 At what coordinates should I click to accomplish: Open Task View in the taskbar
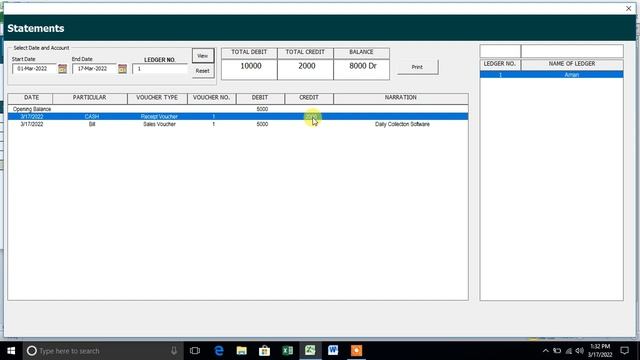click(195, 351)
